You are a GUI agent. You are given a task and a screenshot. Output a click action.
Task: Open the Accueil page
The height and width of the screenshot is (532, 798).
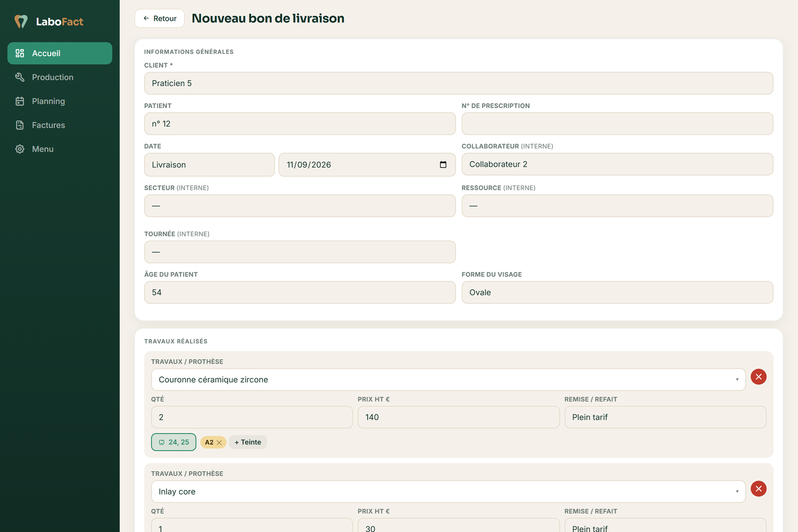pos(60,53)
